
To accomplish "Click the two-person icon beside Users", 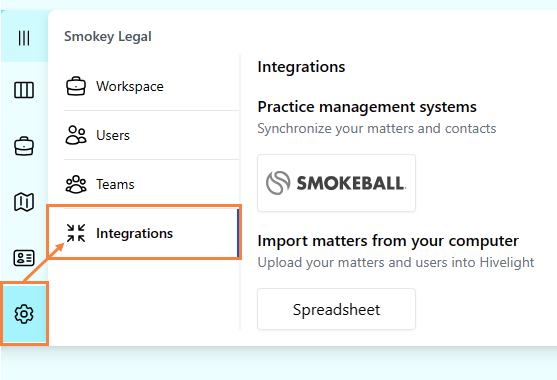I will [x=76, y=135].
